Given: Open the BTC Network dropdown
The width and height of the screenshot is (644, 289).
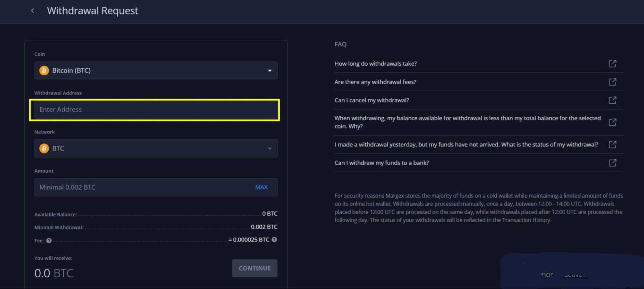Looking at the screenshot, I should pyautogui.click(x=155, y=148).
